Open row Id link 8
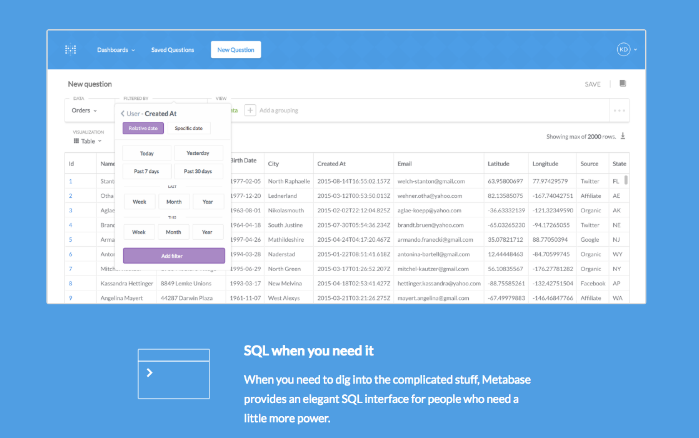This screenshot has height=438, width=699. 70,283
